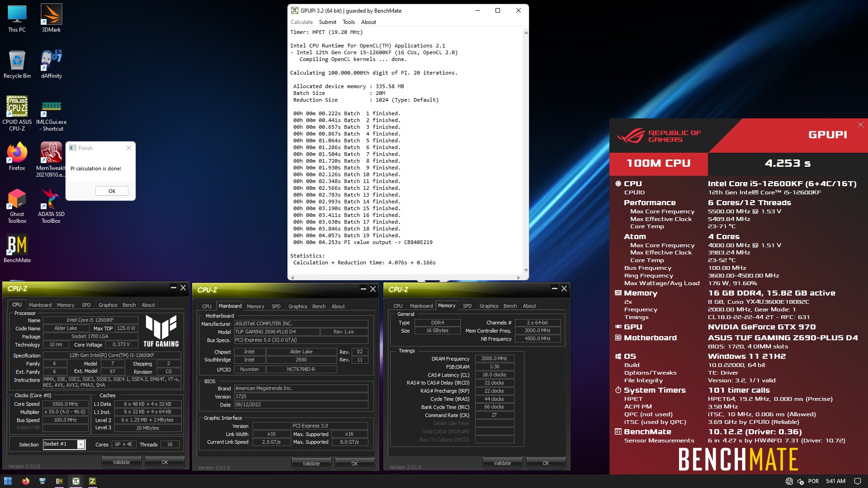Click OK in the Finish dialog
Image resolution: width=868 pixels, height=488 pixels.
click(112, 191)
